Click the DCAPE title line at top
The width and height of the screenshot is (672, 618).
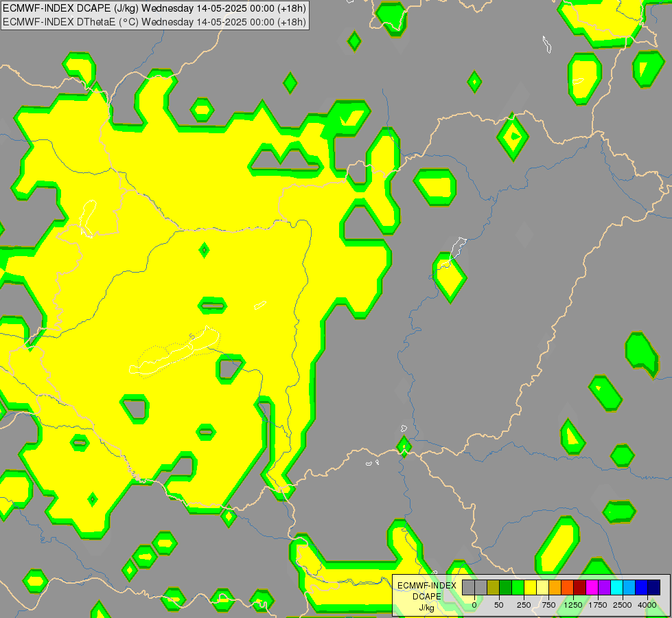154,8
